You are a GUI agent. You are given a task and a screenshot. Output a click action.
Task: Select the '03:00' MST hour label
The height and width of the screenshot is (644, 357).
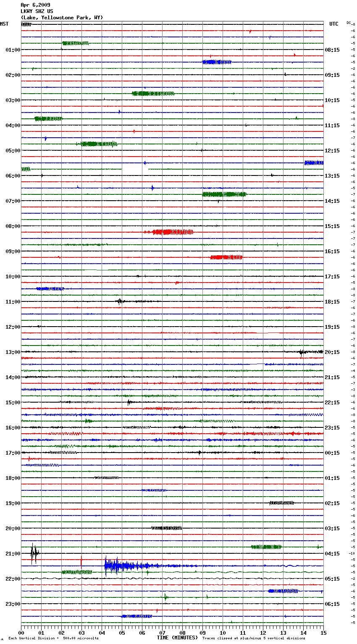[x=13, y=100]
